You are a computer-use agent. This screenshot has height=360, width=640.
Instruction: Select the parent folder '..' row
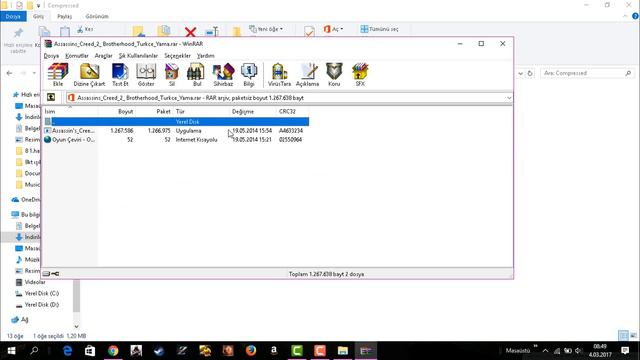176,122
